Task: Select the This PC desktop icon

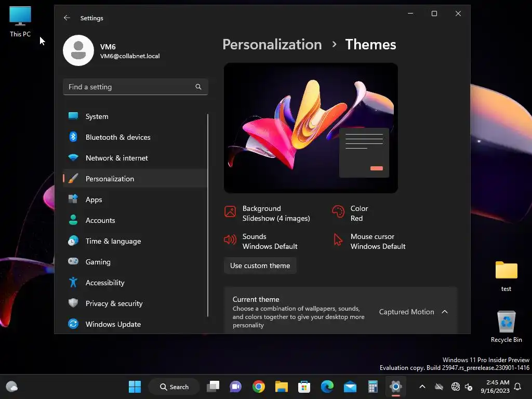Action: (x=20, y=22)
